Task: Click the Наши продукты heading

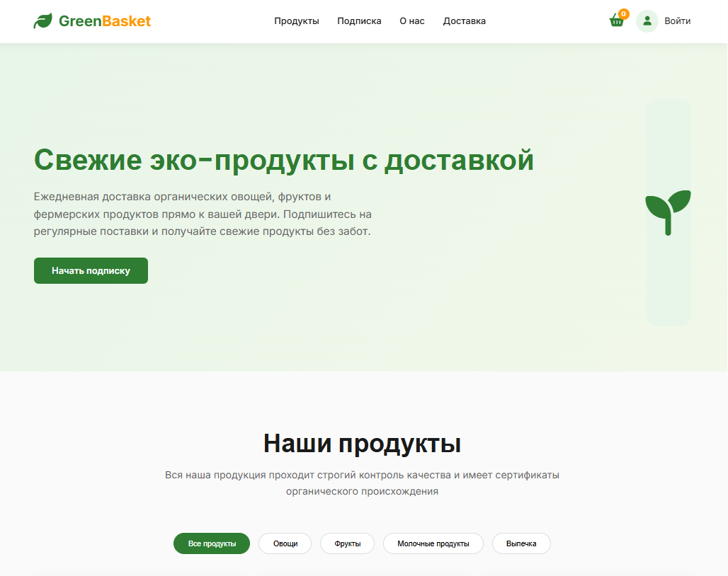Action: coord(363,444)
